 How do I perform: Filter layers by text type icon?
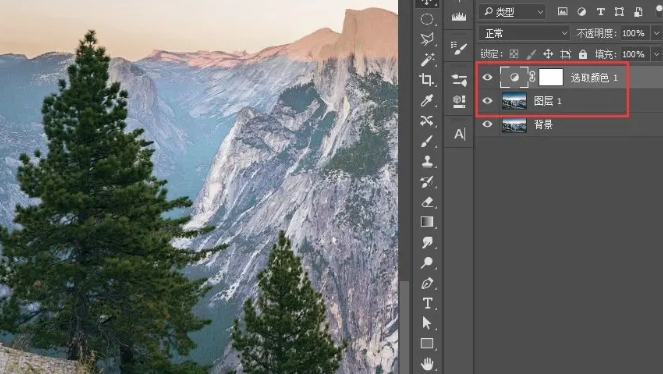point(600,12)
